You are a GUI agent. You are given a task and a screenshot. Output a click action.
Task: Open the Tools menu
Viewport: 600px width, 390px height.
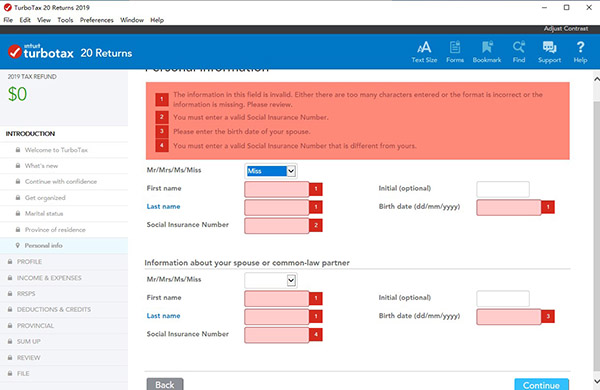pyautogui.click(x=65, y=20)
